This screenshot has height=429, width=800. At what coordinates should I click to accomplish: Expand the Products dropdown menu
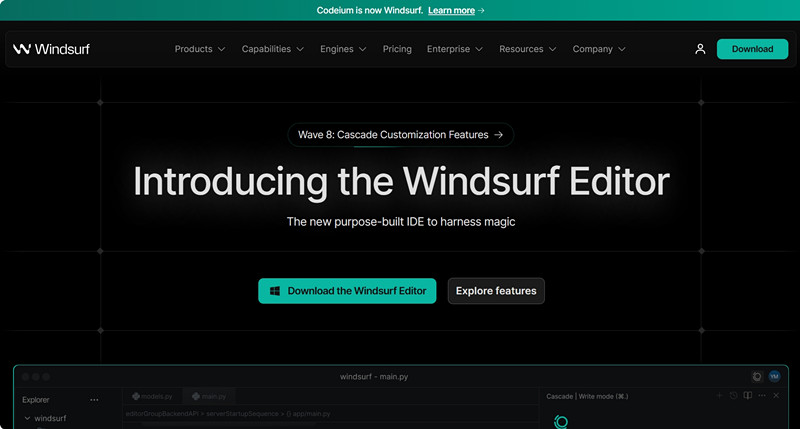[x=199, y=49]
